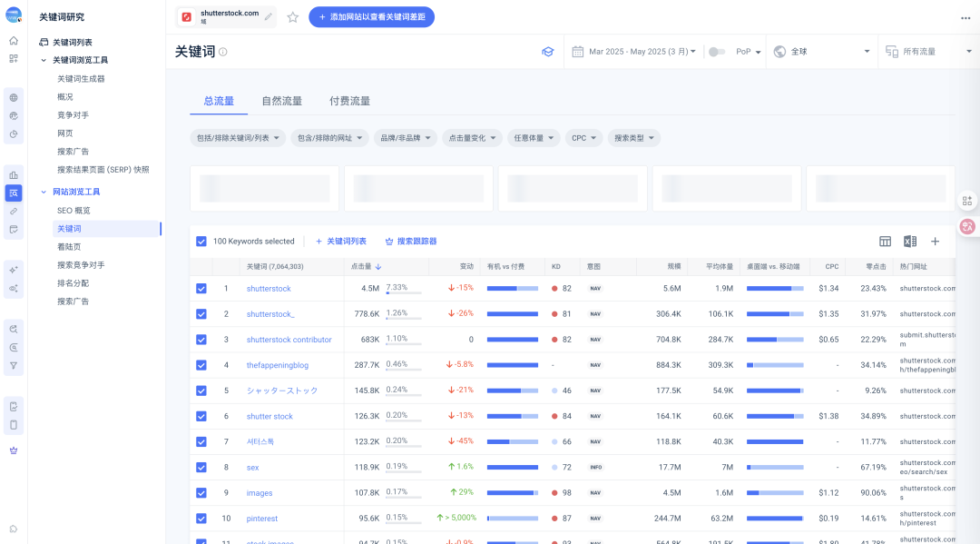
Task: Open the thefappeningblog keyword link
Action: [278, 365]
